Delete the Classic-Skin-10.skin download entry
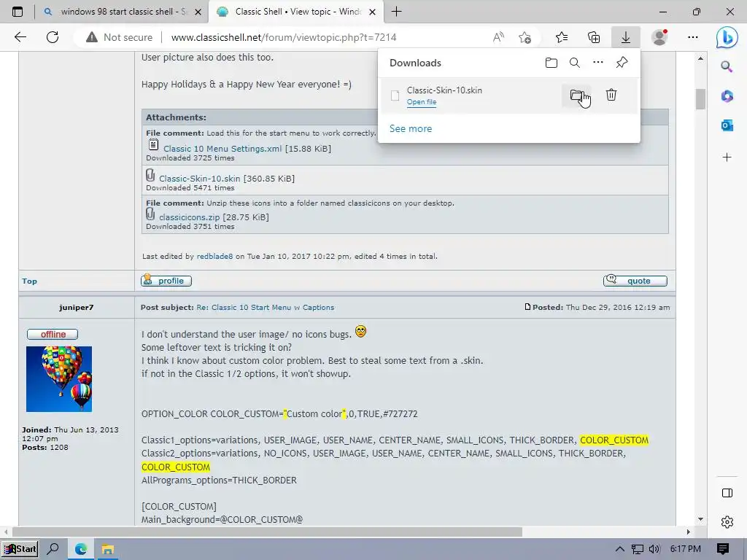747x560 pixels. 611,95
